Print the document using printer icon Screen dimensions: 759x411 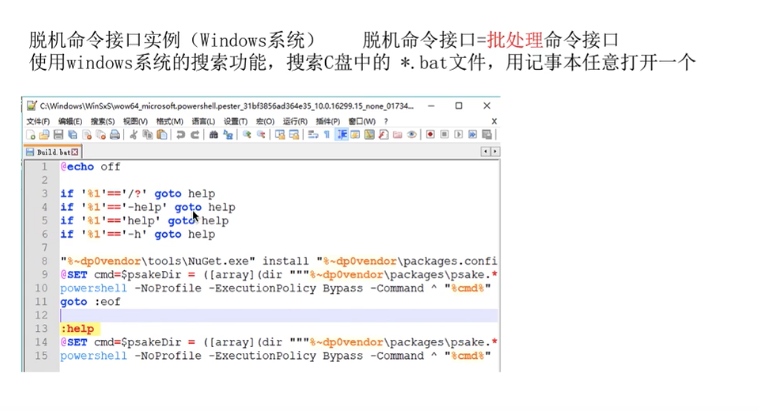coord(115,135)
